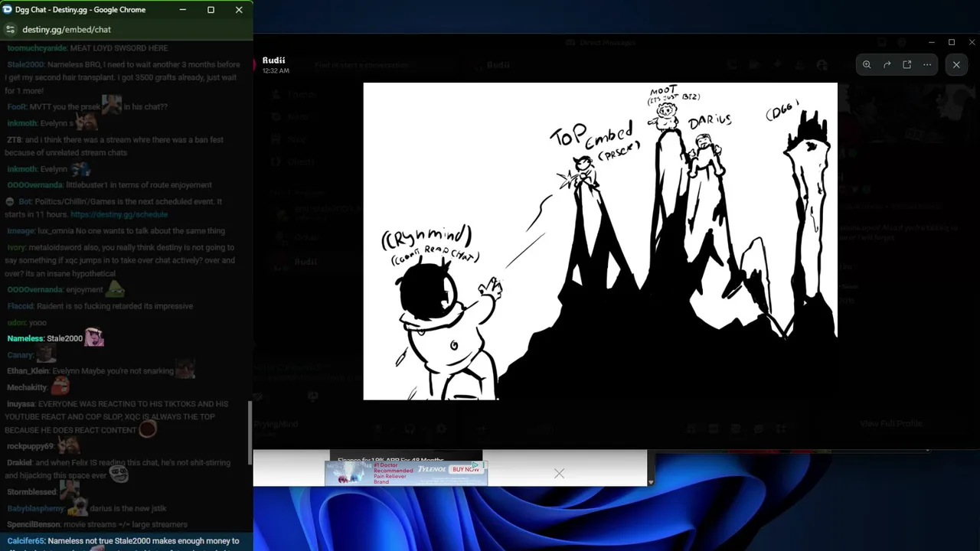The height and width of the screenshot is (551, 980).
Task: Select username Imeage in chat
Action: (21, 231)
